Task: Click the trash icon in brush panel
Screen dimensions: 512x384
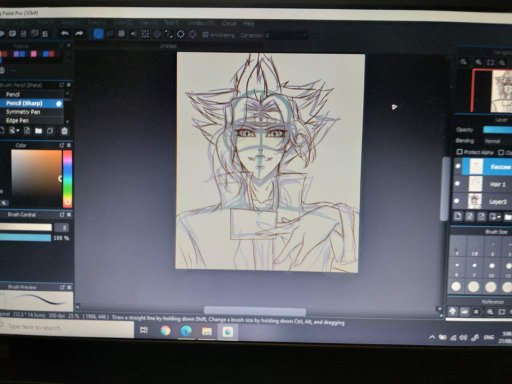Action: (65, 131)
